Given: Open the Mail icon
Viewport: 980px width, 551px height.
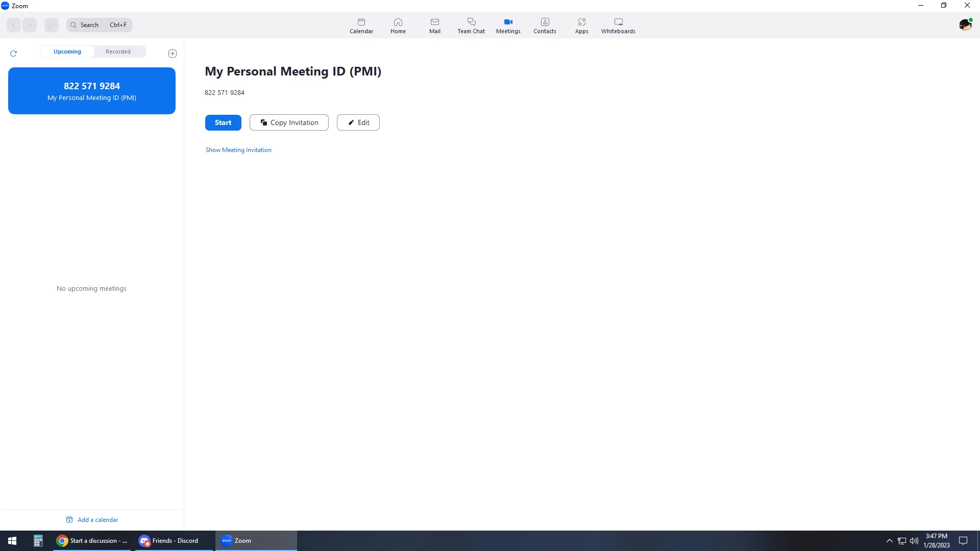Looking at the screenshot, I should click(x=434, y=26).
